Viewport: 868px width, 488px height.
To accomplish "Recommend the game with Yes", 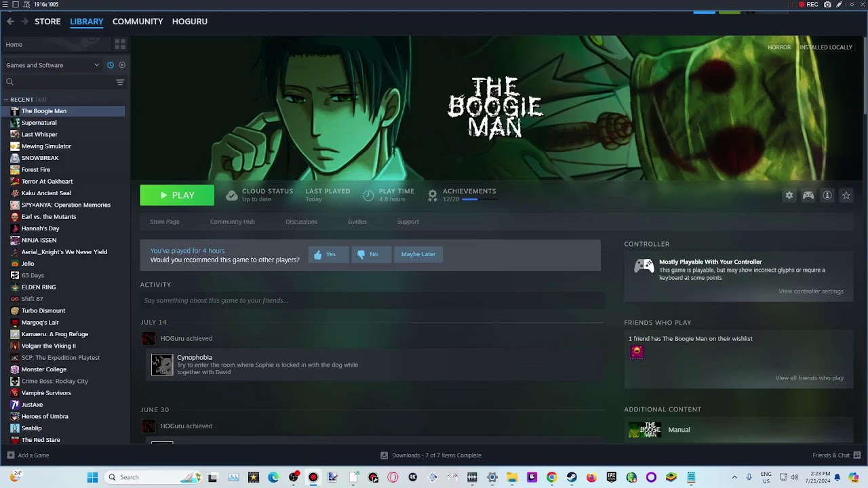I will point(328,254).
